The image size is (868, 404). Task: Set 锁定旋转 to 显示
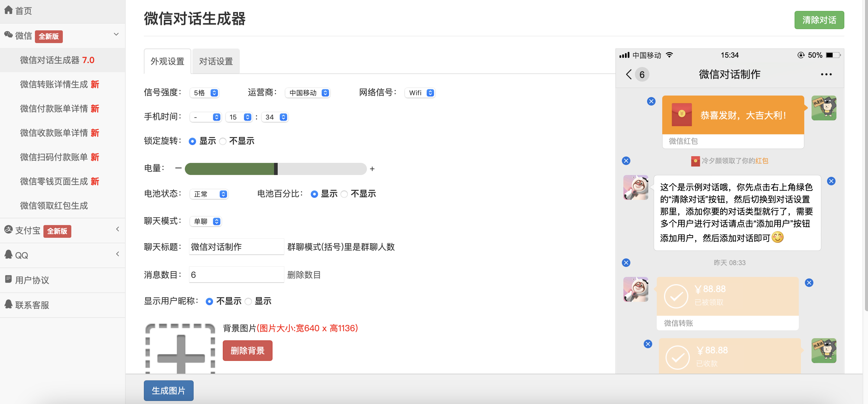coord(192,141)
